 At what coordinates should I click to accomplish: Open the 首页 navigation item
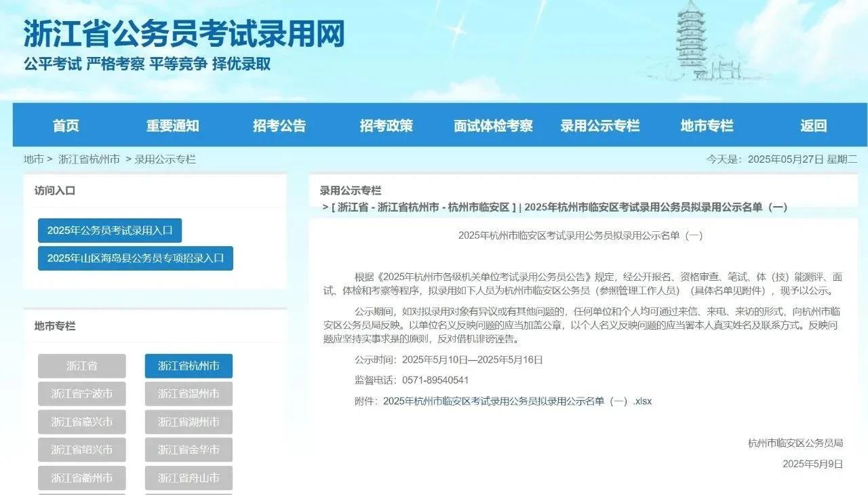click(x=66, y=125)
